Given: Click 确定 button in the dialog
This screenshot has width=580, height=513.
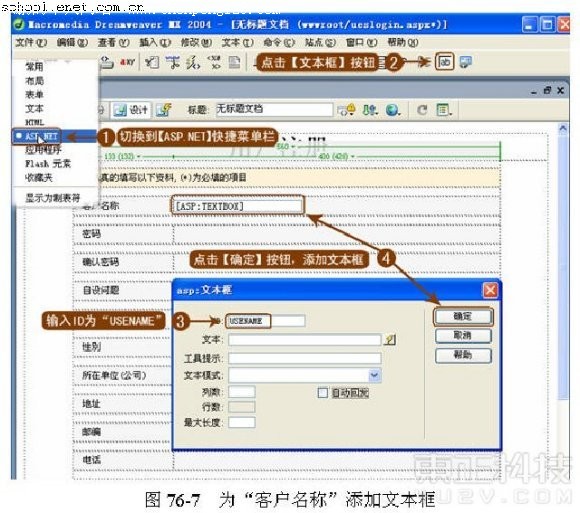Looking at the screenshot, I should click(463, 317).
